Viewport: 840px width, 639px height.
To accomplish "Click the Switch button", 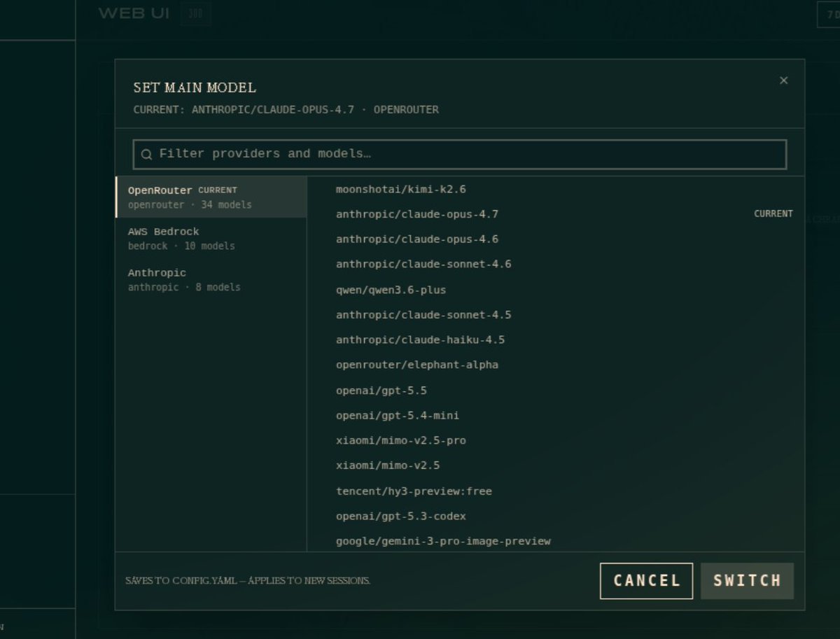I will coord(747,581).
